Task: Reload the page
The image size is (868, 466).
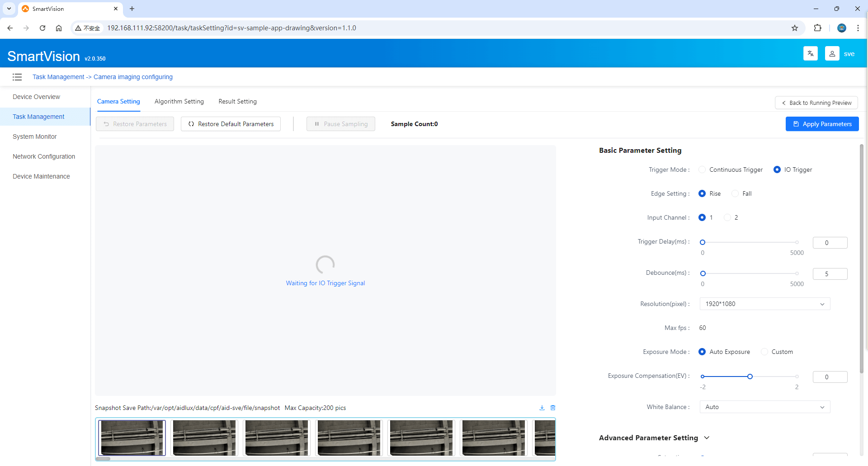Action: tap(42, 28)
